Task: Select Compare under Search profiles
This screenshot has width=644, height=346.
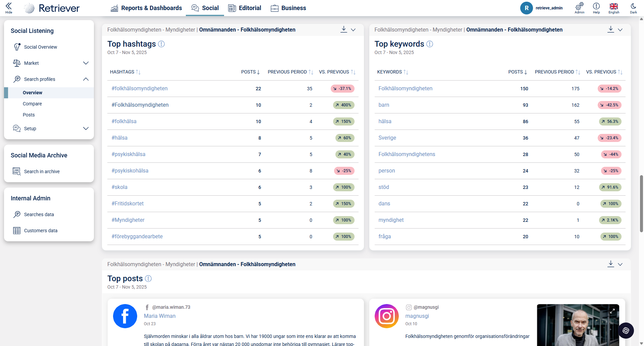Action: (x=32, y=104)
